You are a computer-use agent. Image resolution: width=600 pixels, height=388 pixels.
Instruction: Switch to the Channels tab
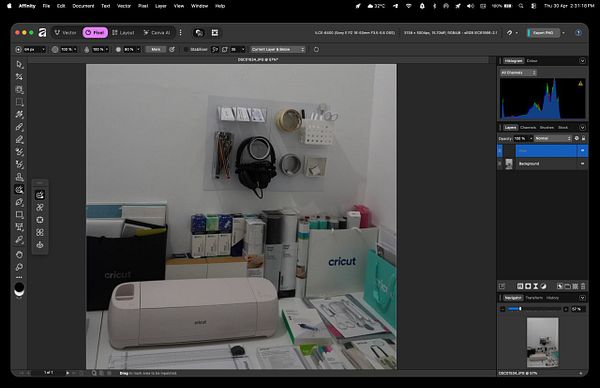(528, 127)
